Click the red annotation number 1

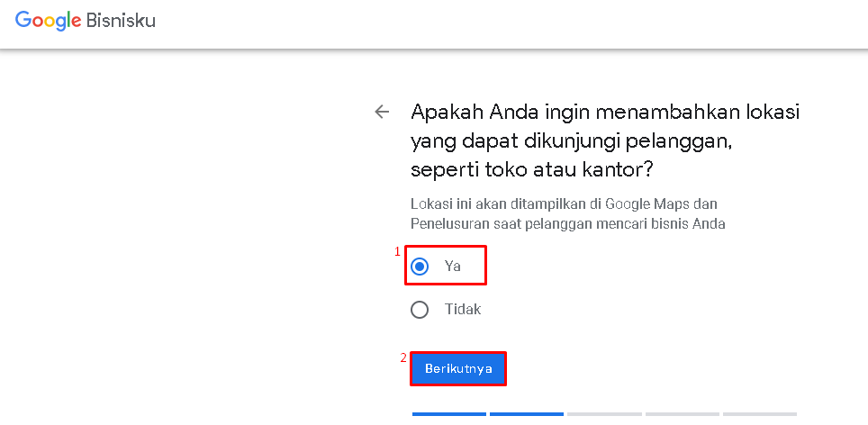point(397,252)
